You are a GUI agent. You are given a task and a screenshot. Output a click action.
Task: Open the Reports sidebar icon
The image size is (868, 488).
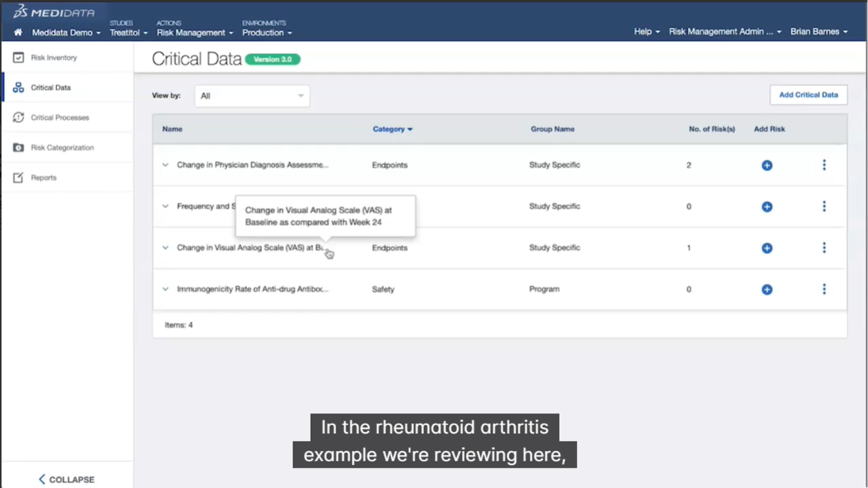pos(19,178)
